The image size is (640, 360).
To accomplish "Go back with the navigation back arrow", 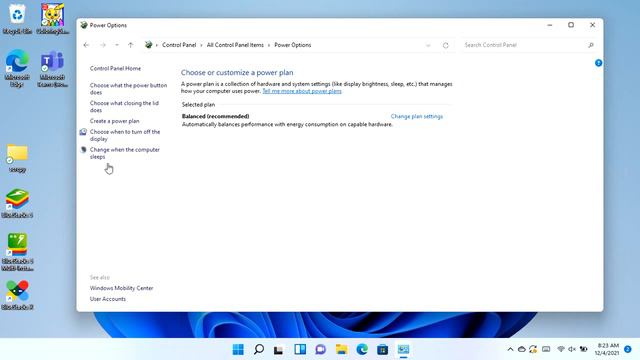I will pyautogui.click(x=86, y=45).
